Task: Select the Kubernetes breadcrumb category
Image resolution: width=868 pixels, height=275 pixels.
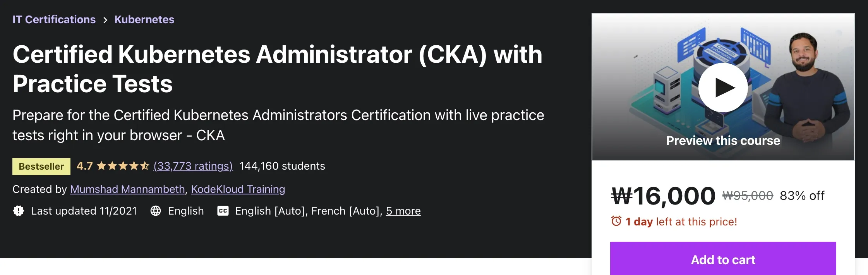Action: pos(144,20)
